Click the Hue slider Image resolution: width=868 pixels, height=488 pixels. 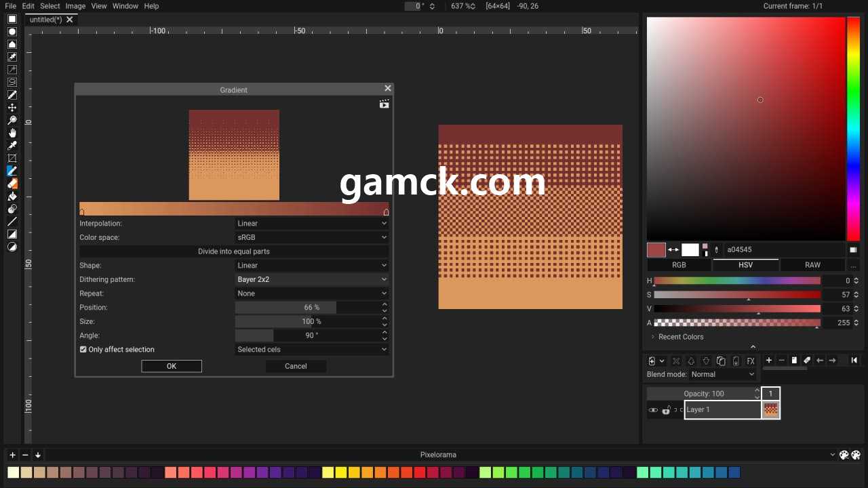coord(737,281)
